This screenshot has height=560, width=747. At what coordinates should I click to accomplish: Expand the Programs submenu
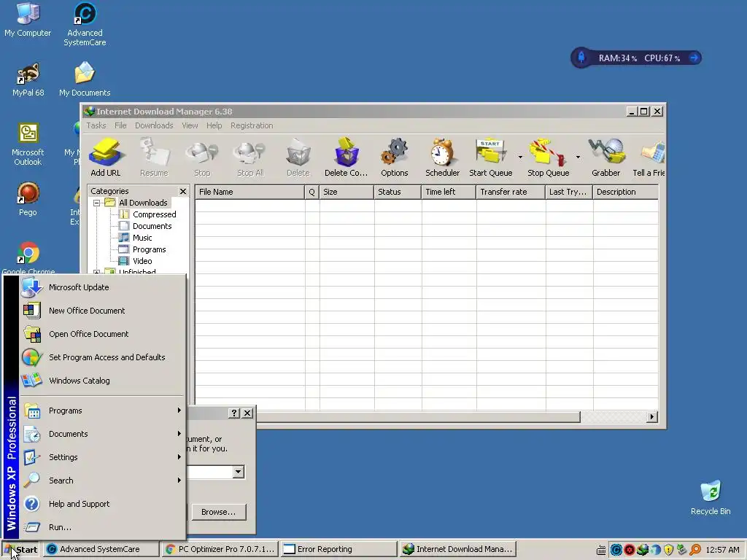[x=102, y=411]
